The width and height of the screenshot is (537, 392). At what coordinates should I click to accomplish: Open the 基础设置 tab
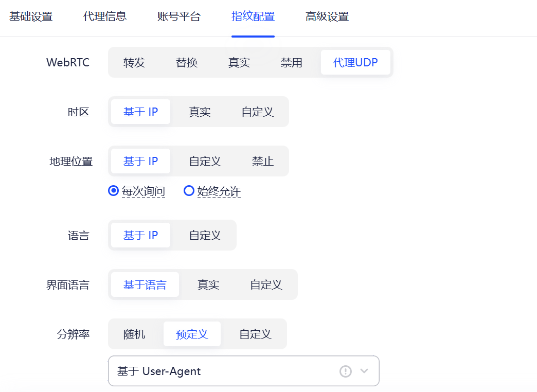[x=31, y=16]
